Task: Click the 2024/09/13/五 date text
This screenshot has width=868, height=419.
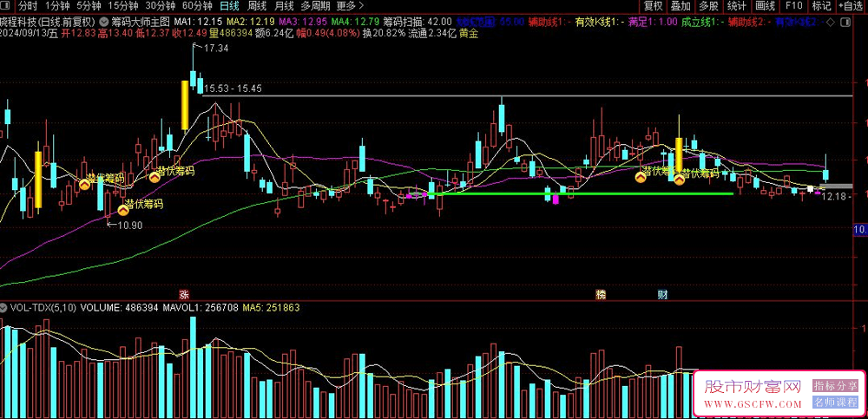Action: click(x=29, y=33)
